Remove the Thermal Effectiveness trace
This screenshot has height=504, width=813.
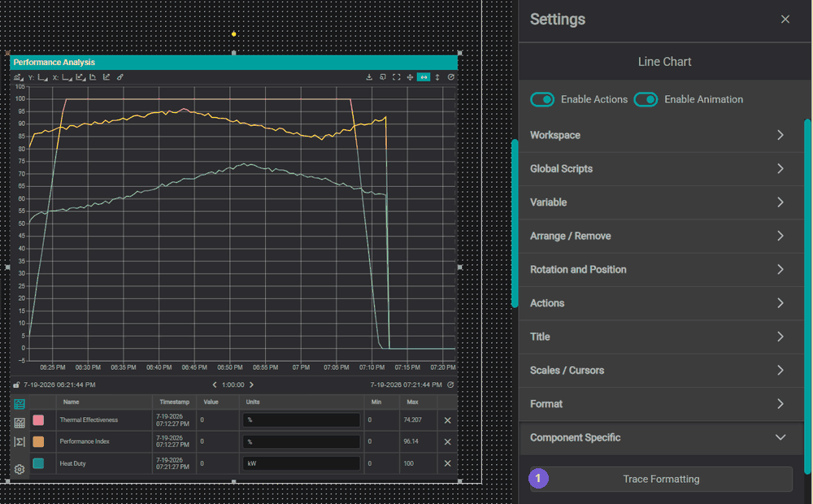[447, 420]
